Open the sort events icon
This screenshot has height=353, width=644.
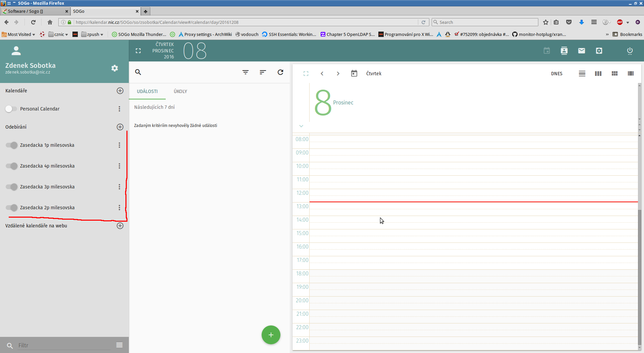(263, 72)
